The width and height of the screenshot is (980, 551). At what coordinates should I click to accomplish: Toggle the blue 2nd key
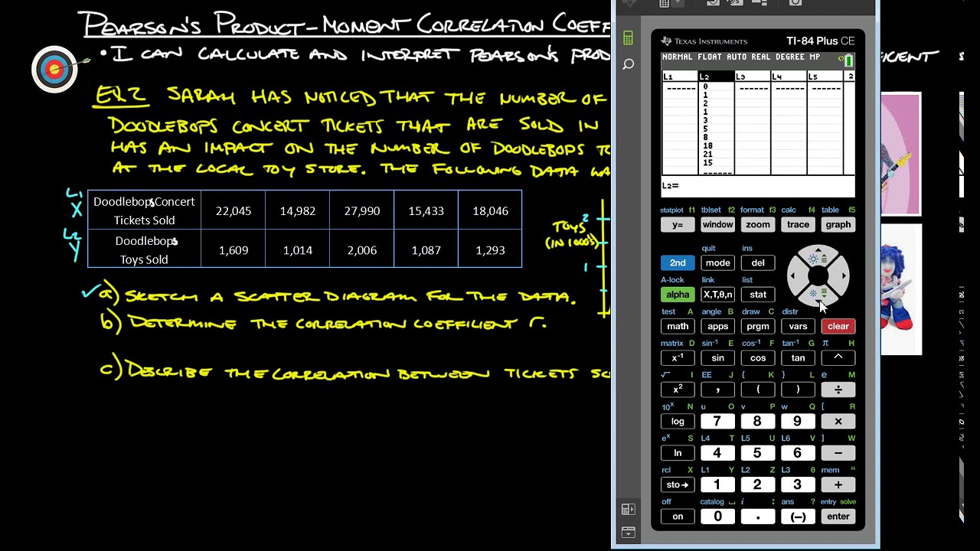pyautogui.click(x=678, y=262)
